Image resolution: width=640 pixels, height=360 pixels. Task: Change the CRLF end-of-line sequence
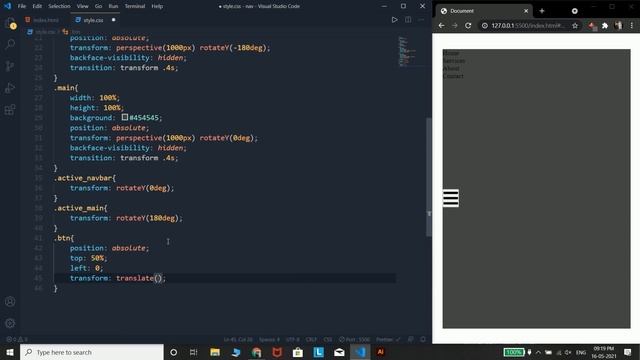tap(311, 339)
